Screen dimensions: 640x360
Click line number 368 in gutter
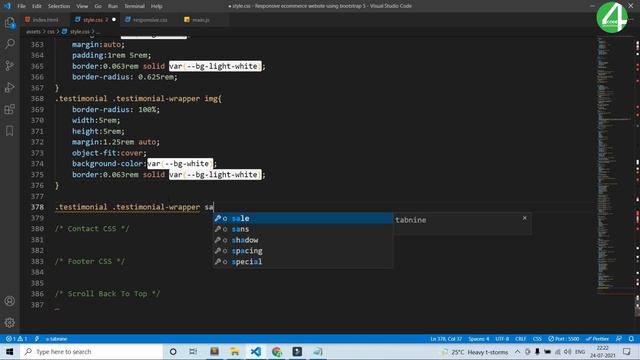[37, 98]
